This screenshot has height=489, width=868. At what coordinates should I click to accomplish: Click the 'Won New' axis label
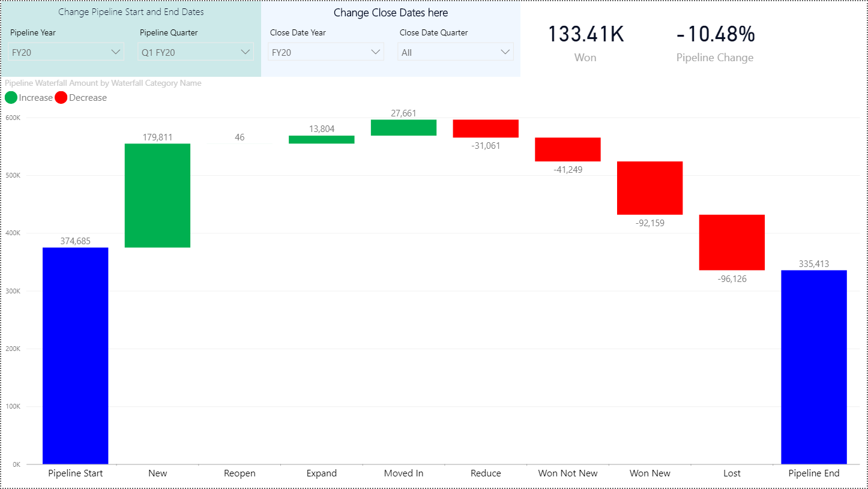tap(650, 473)
